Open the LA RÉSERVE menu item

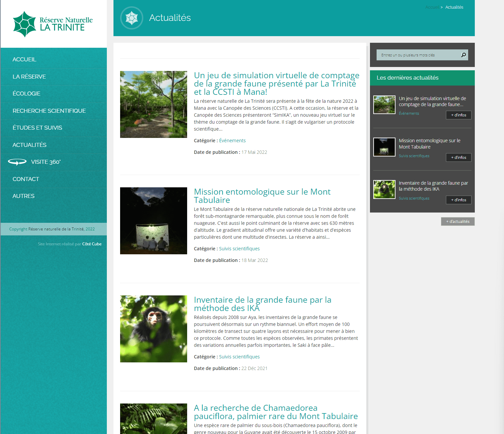(29, 77)
